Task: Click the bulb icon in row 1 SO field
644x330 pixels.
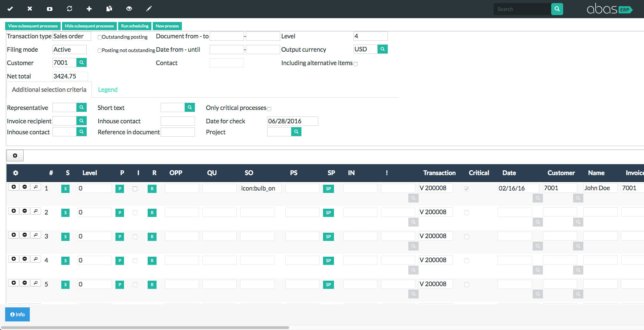Action: [x=261, y=188]
